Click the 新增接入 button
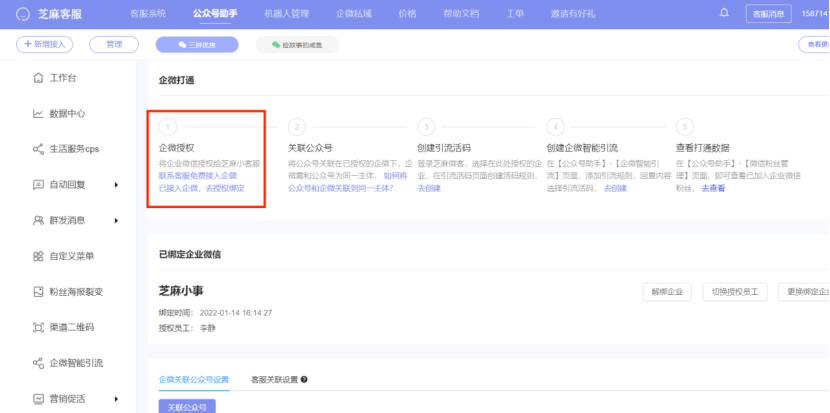 tap(44, 44)
